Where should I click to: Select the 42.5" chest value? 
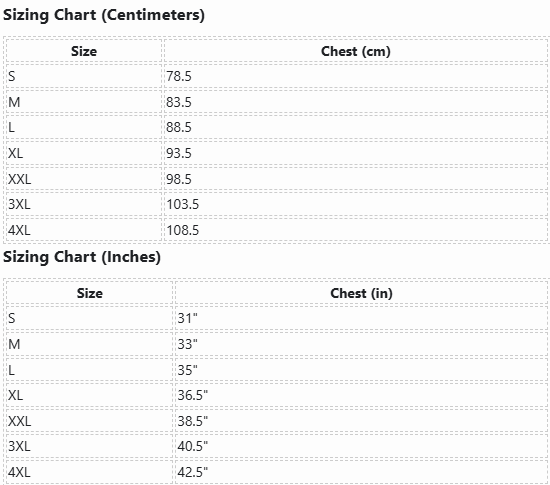click(x=361, y=472)
